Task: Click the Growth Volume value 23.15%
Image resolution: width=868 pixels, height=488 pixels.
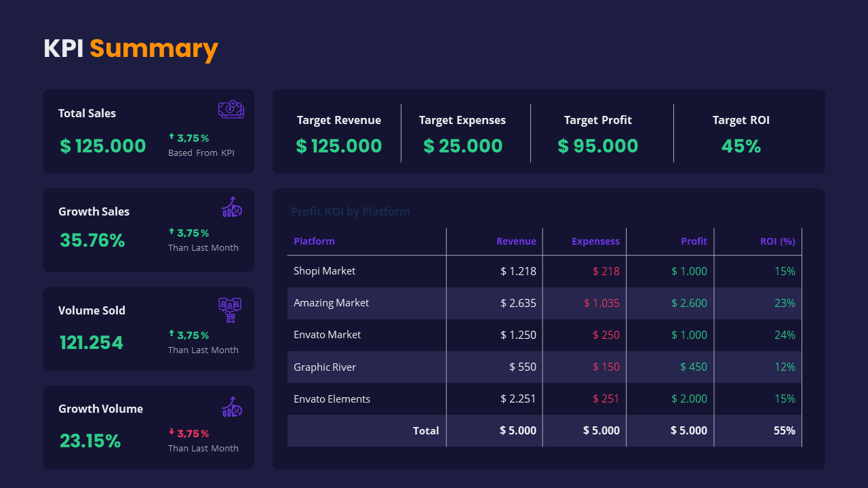Action: pos(90,441)
